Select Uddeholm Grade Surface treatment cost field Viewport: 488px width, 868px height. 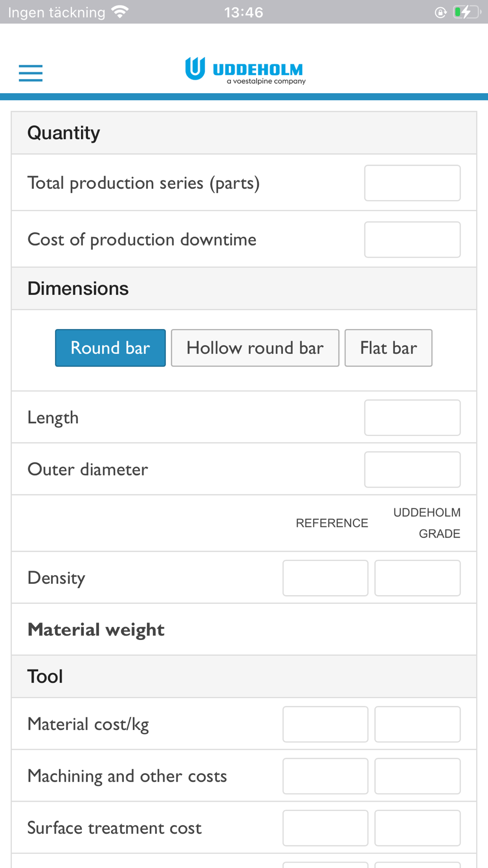point(417,828)
